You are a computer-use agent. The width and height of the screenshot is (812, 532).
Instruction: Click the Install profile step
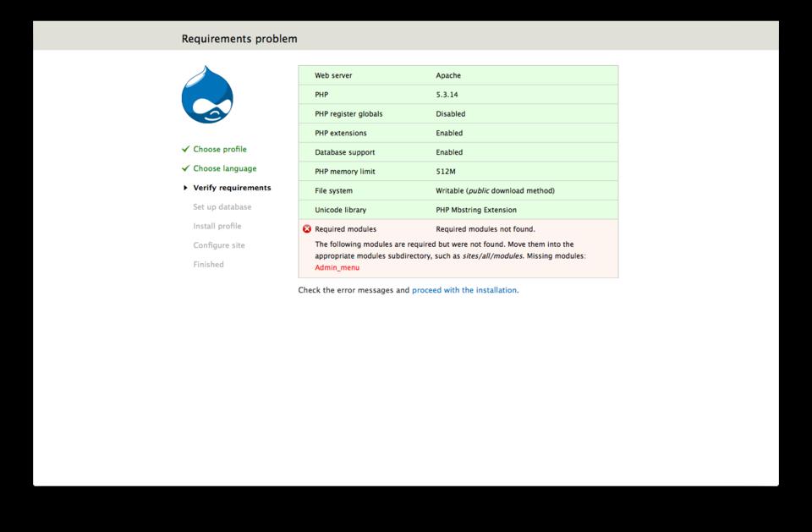tap(217, 226)
